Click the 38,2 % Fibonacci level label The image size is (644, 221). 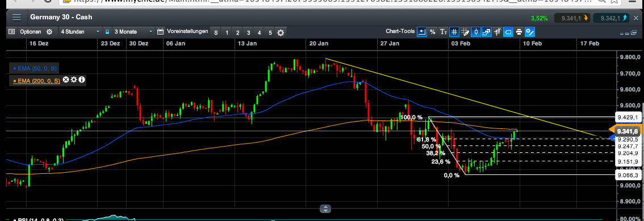click(x=436, y=153)
